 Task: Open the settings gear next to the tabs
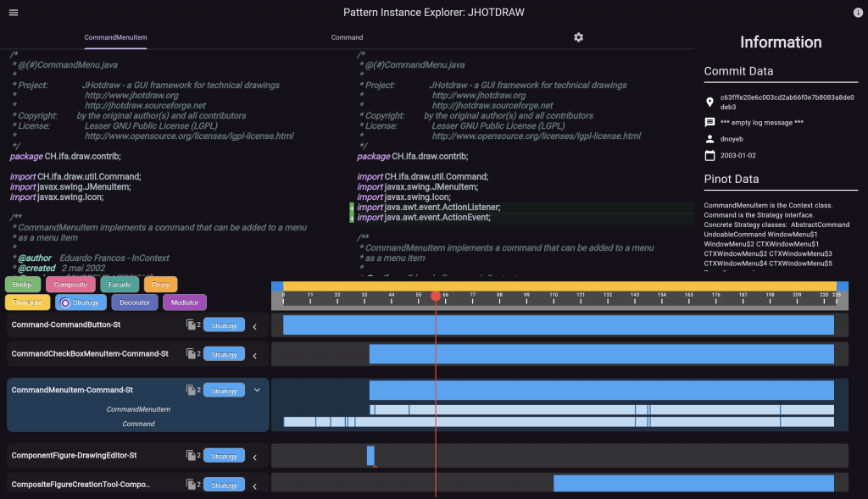tap(578, 37)
